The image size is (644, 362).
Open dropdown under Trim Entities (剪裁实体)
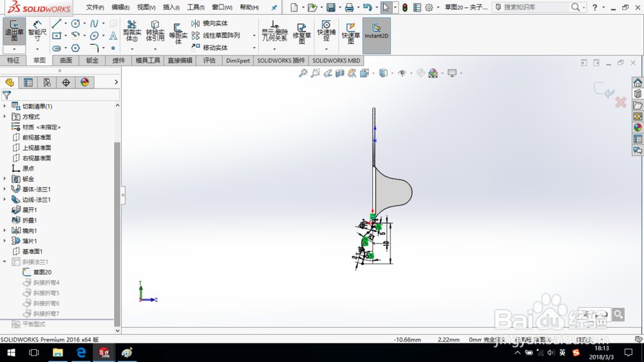coord(132,49)
